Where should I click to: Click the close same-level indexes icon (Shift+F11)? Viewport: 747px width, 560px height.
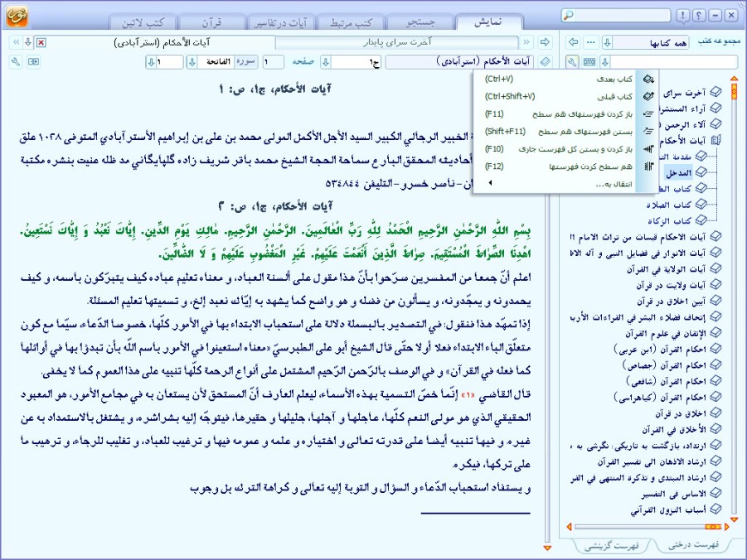click(x=648, y=131)
